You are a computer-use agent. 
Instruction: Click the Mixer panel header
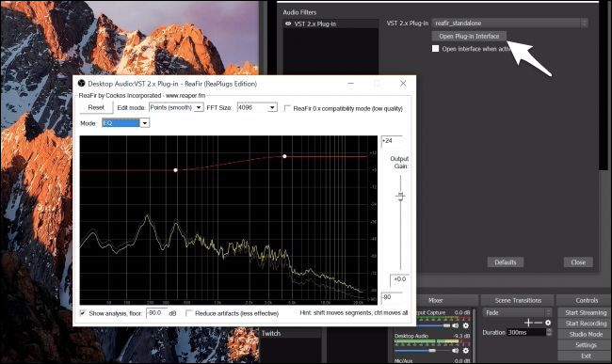(x=436, y=300)
